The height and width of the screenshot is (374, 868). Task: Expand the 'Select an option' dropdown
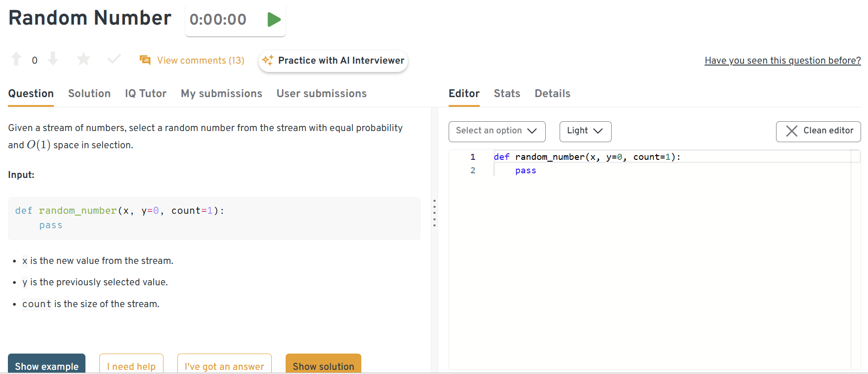pos(496,131)
